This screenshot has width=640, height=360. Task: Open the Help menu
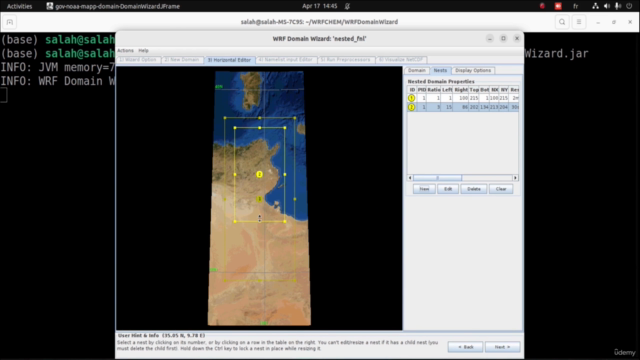point(143,51)
